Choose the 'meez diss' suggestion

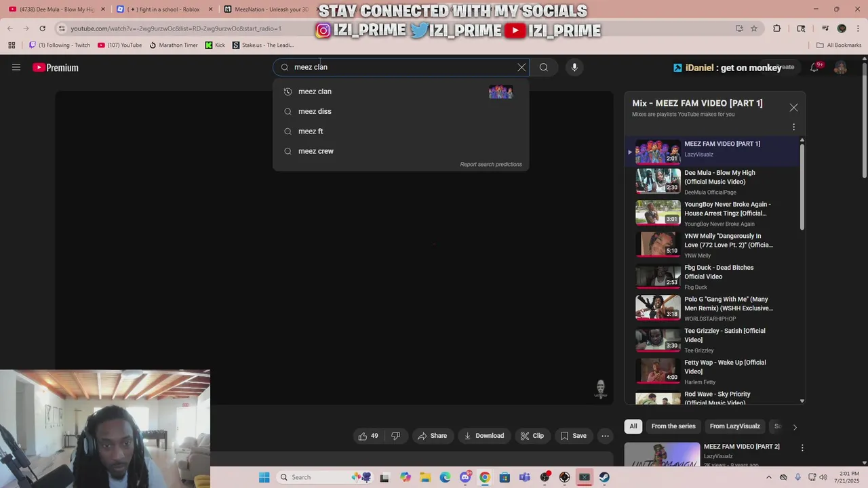click(401, 111)
